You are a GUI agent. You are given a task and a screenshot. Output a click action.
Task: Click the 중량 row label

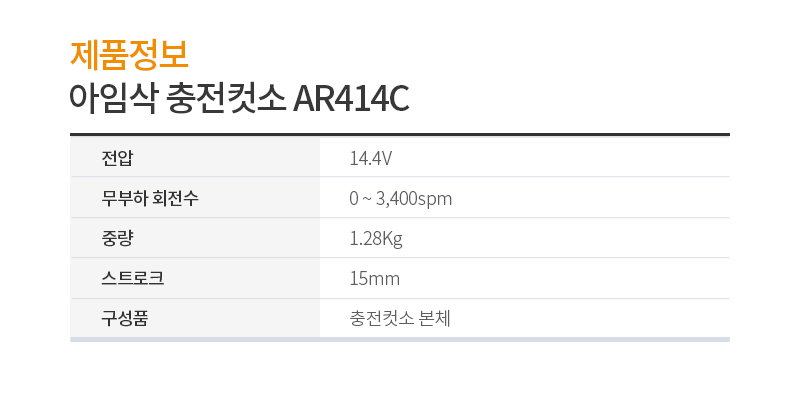coord(117,238)
